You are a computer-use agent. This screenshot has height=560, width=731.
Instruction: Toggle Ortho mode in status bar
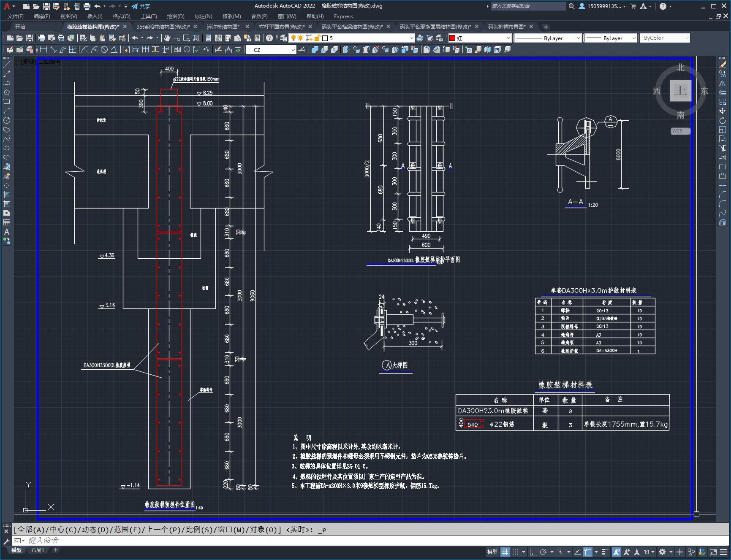click(x=533, y=552)
